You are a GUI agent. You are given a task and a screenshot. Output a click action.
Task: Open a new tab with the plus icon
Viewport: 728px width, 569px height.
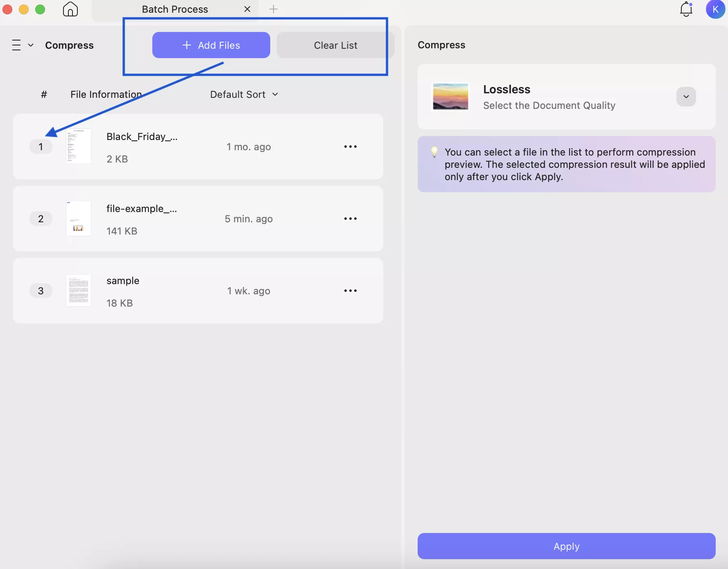(274, 9)
